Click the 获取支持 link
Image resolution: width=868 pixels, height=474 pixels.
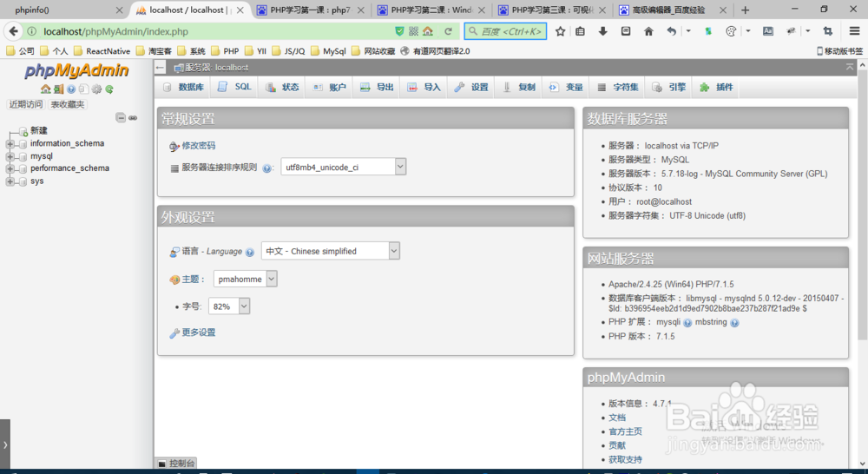point(626,459)
